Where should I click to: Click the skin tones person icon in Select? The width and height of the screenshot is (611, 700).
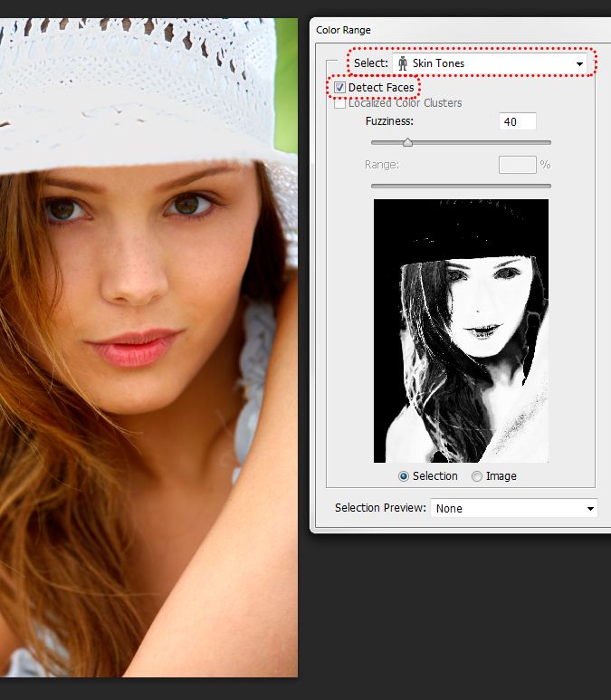click(x=403, y=63)
